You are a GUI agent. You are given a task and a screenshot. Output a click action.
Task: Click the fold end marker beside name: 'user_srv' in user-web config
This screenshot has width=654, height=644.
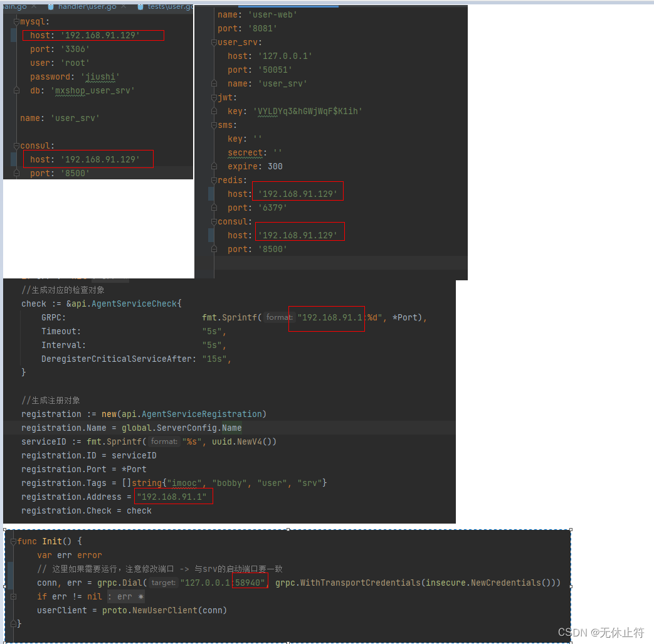(x=214, y=83)
